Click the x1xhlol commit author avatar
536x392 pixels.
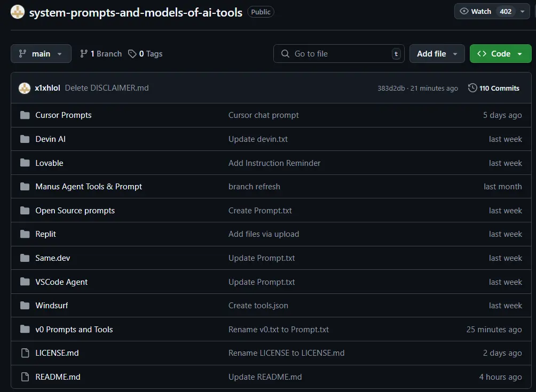coord(25,88)
